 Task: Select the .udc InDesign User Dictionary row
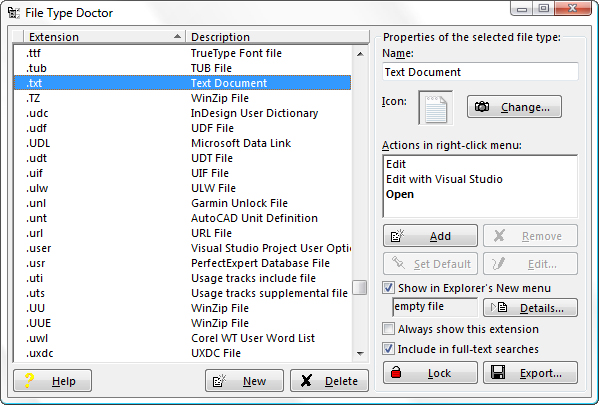[x=182, y=113]
